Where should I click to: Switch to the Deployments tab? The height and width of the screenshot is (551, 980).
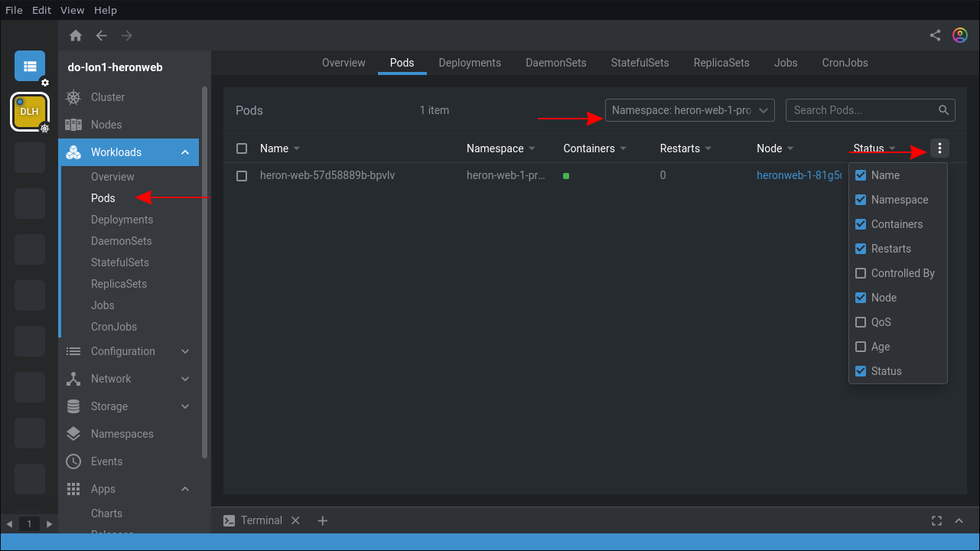[x=470, y=63]
